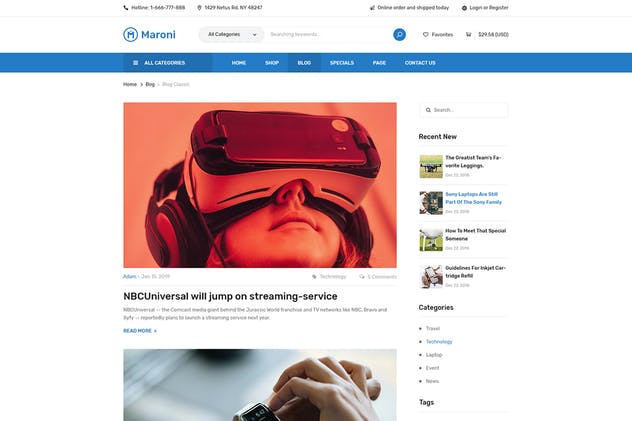Click the Technology tag icon under post

pyautogui.click(x=314, y=276)
